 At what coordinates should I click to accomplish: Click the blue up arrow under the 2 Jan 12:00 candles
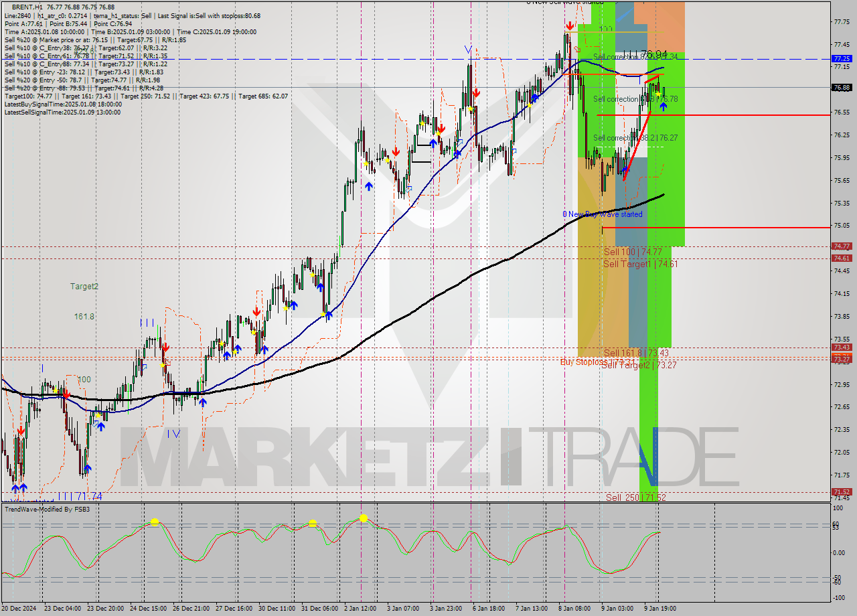coord(368,185)
